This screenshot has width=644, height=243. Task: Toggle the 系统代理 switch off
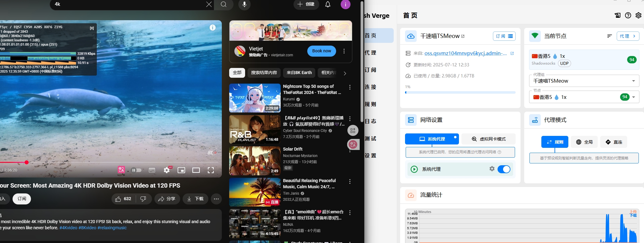(504, 169)
